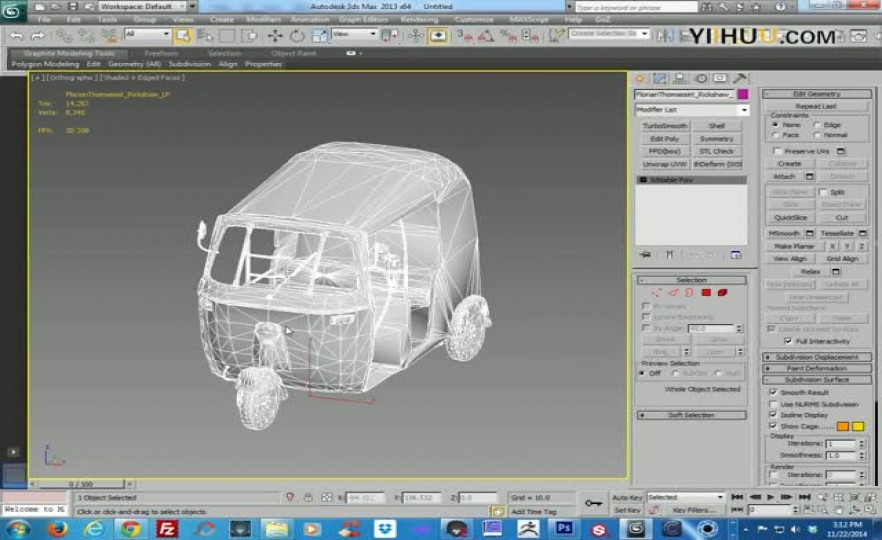Open the Modifiers menu
Image resolution: width=882 pixels, height=540 pixels.
coord(263,19)
